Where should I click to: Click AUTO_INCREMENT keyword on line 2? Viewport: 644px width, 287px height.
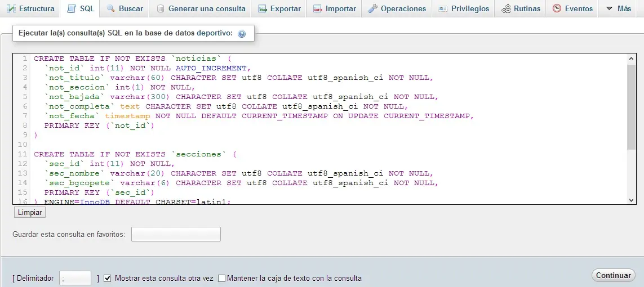211,68
